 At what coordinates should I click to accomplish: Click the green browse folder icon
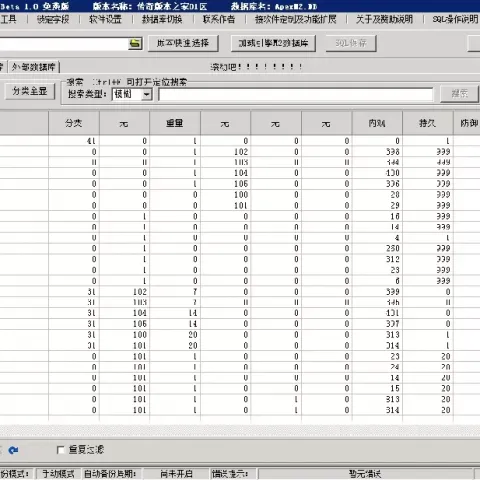click(x=135, y=44)
